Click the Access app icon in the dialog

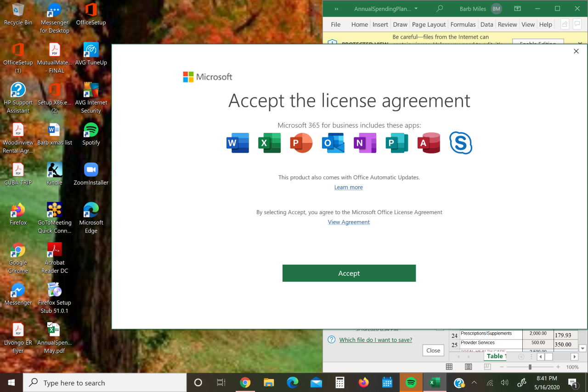[429, 143]
